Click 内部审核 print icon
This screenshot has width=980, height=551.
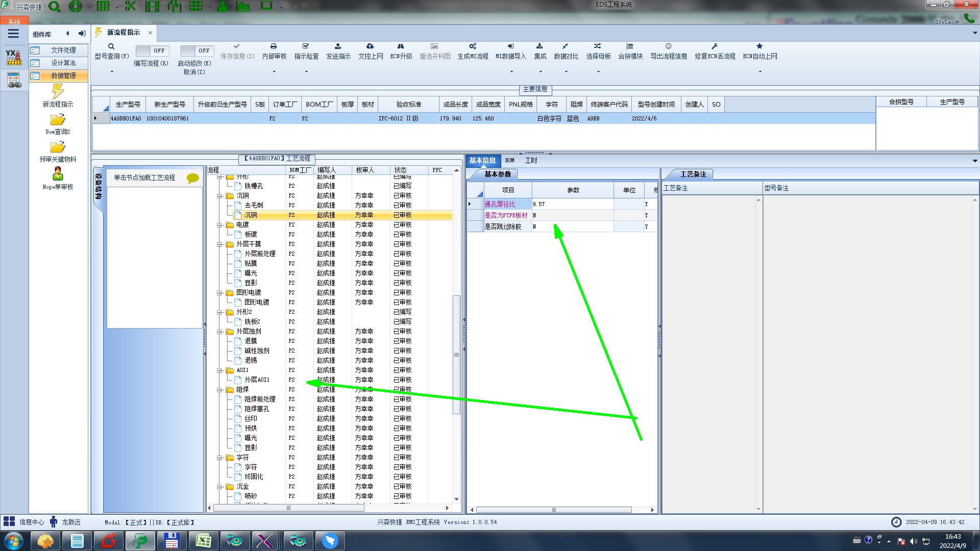coord(274,46)
